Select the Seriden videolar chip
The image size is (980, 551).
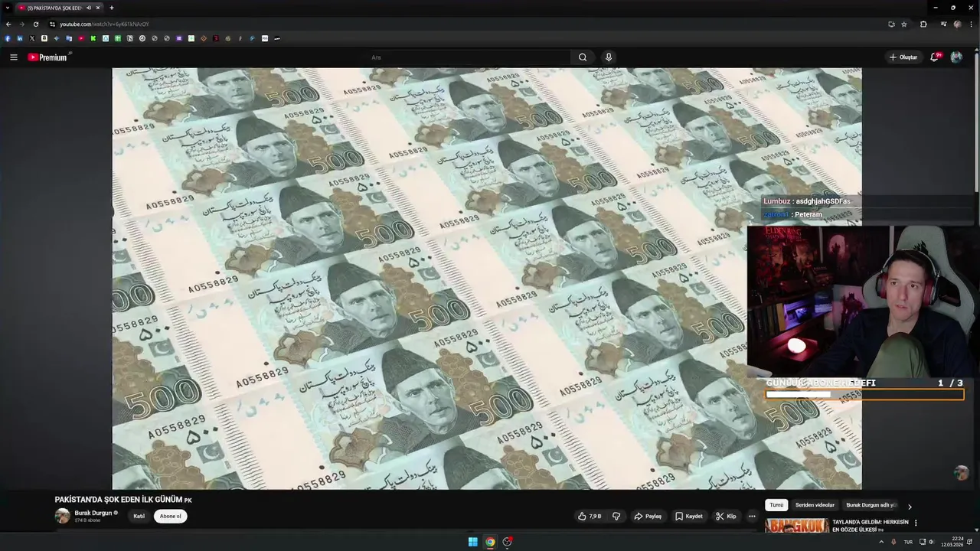815,505
